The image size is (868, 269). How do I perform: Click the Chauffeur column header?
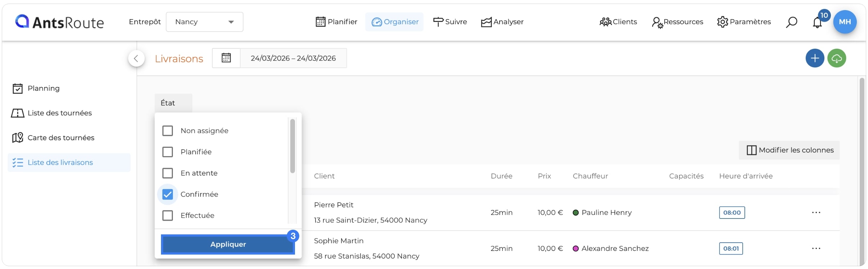pyautogui.click(x=590, y=176)
